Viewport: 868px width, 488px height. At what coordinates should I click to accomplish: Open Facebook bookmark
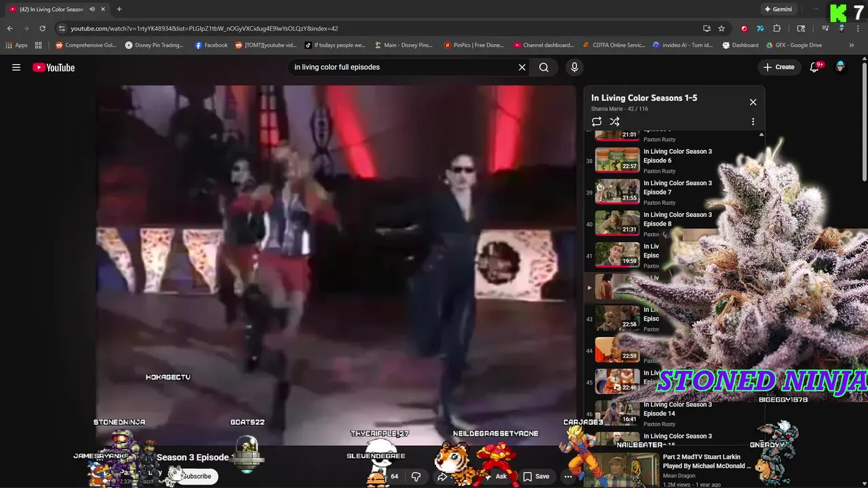coord(211,45)
